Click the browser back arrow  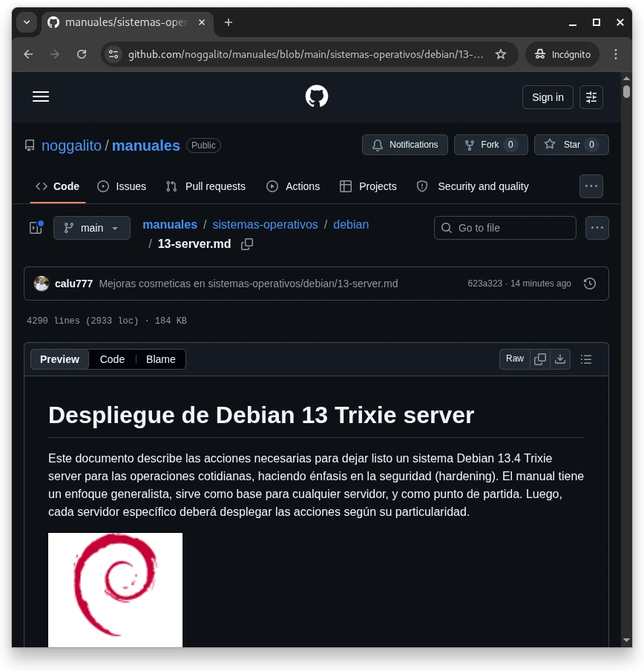tap(28, 54)
